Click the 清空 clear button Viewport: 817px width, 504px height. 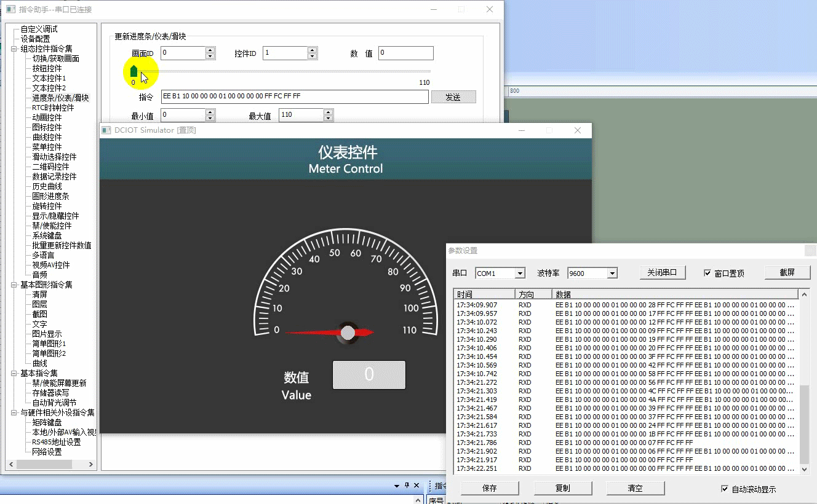636,488
